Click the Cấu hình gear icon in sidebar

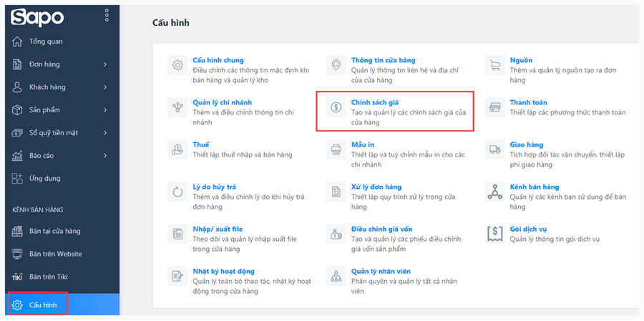click(17, 305)
